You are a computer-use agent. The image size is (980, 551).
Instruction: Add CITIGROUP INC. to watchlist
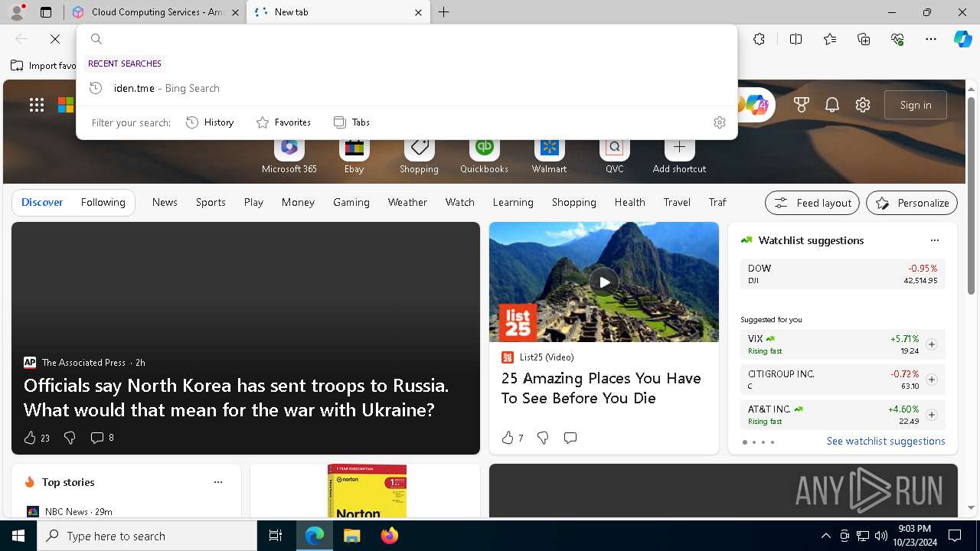pos(931,380)
